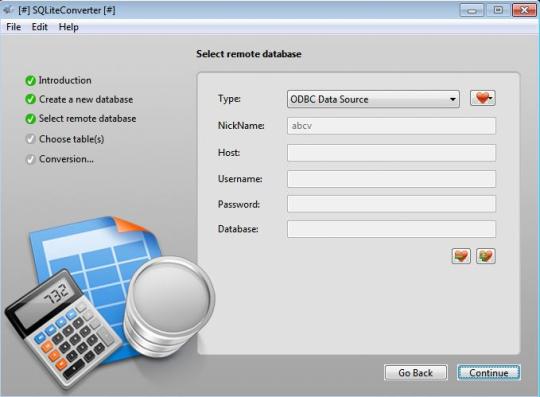The height and width of the screenshot is (397, 540).
Task: Focus the Host input field
Action: (x=392, y=153)
